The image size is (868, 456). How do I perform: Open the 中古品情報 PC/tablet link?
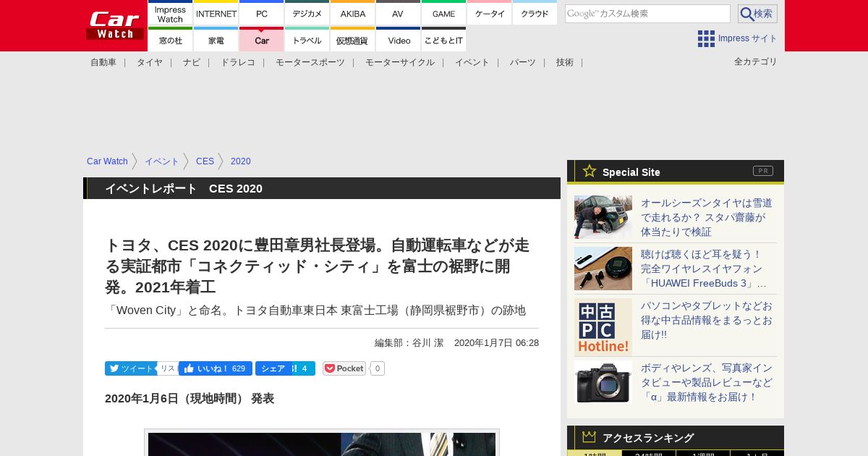point(707,320)
